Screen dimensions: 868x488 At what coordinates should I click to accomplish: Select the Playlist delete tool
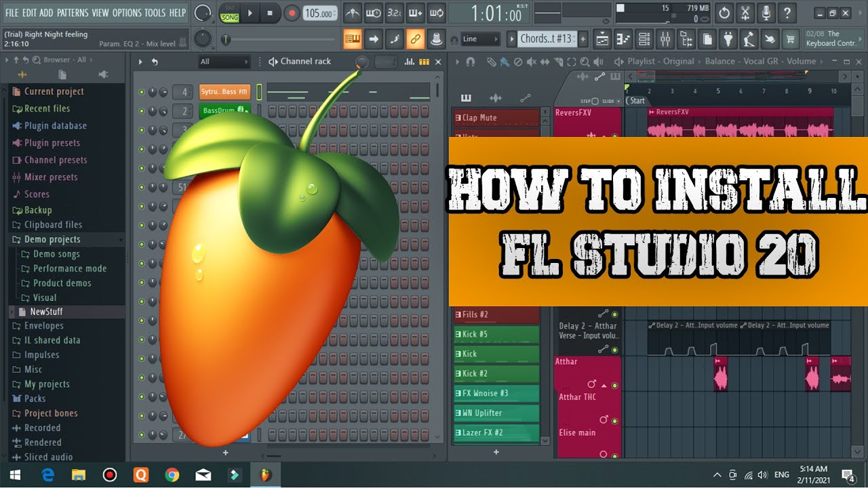pyautogui.click(x=517, y=62)
